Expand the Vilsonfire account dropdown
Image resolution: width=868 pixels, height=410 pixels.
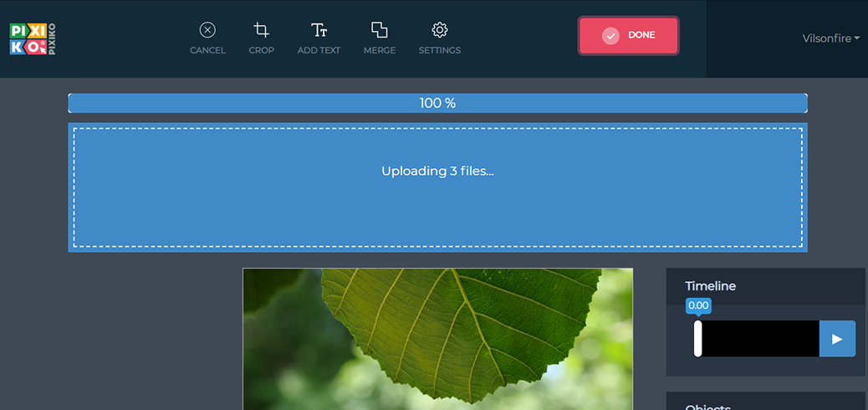coord(831,38)
